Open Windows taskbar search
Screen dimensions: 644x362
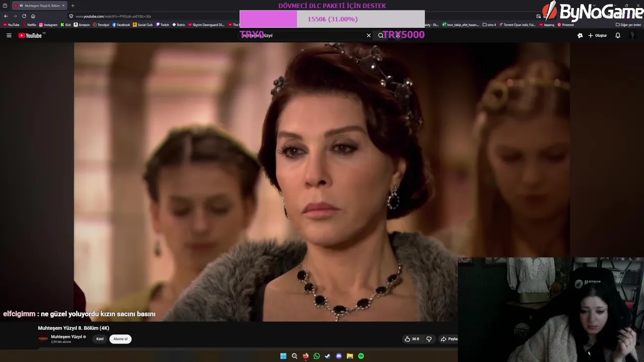click(x=294, y=356)
